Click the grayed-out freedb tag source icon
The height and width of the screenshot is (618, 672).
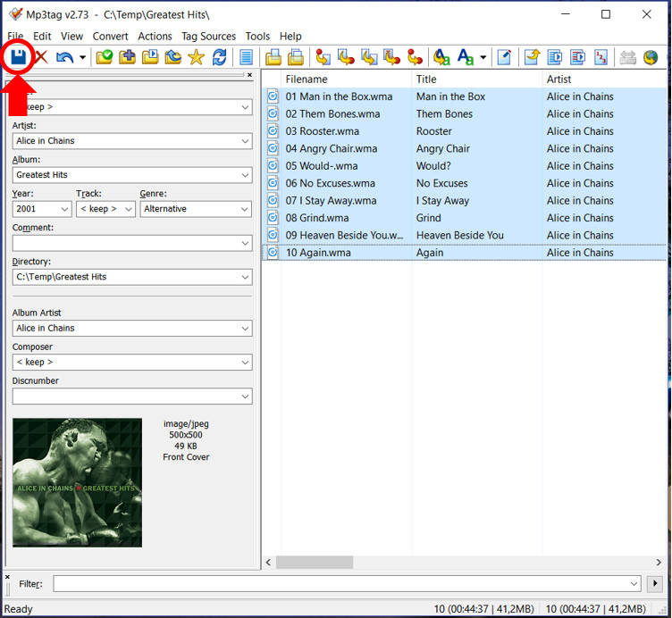pos(628,57)
